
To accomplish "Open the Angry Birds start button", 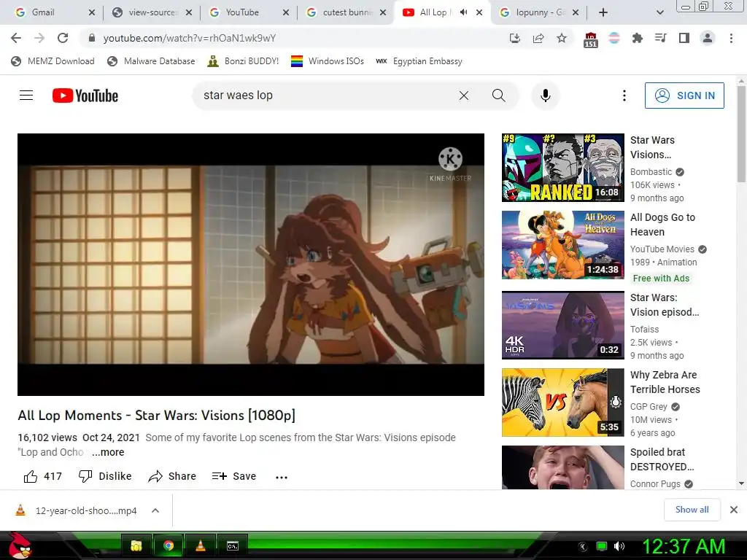I will tap(19, 545).
